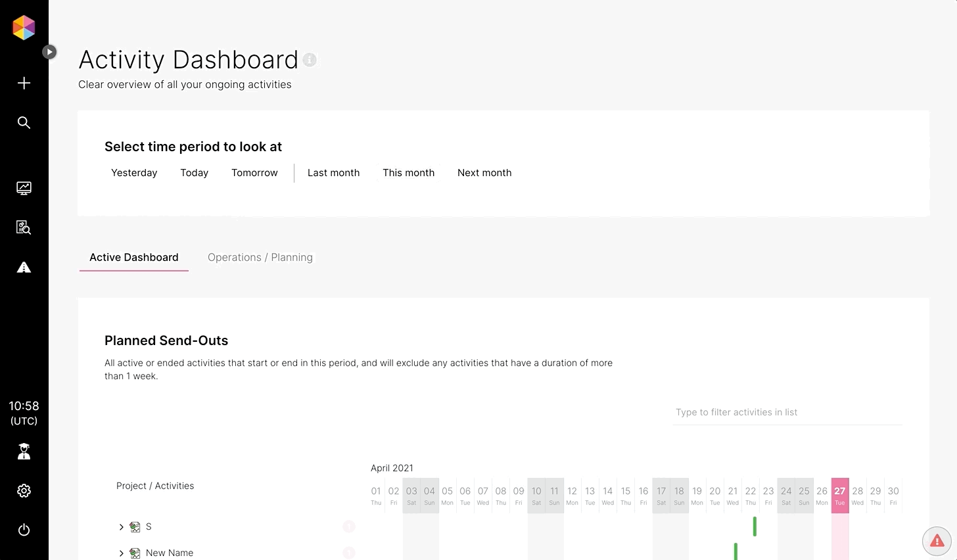Open the dashboard monitor icon in sidebar
Viewport: 957px width, 560px height.
[x=24, y=188]
